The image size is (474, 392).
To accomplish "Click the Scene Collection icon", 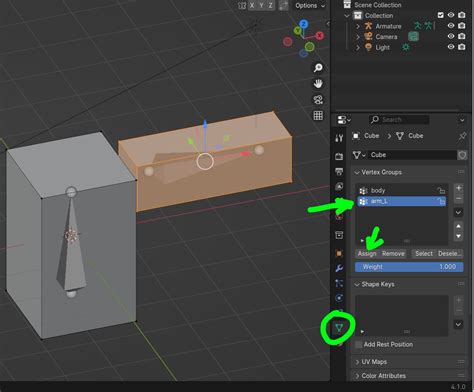I will click(347, 4).
